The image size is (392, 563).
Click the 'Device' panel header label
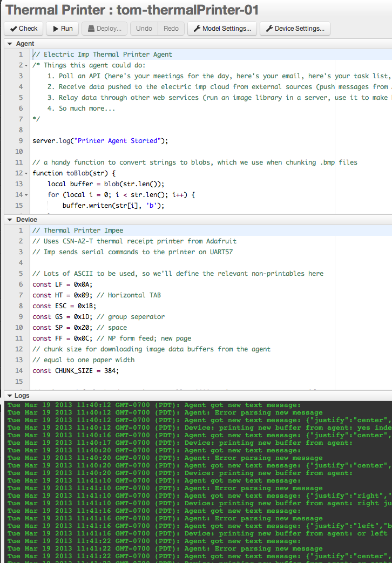(x=26, y=219)
